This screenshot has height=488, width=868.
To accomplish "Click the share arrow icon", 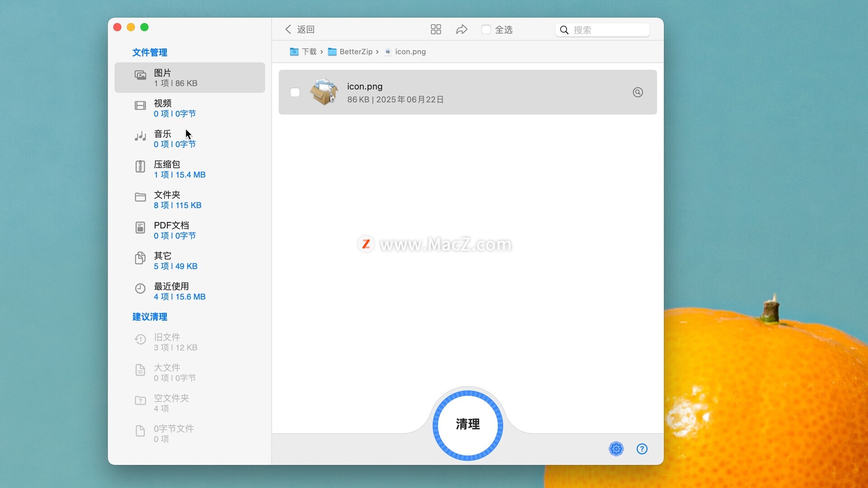I will (462, 29).
